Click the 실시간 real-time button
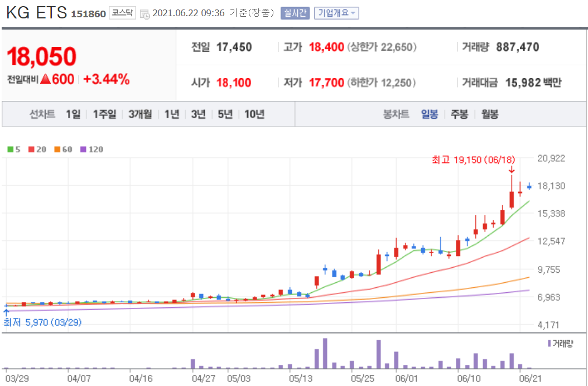The image size is (588, 386). (295, 13)
